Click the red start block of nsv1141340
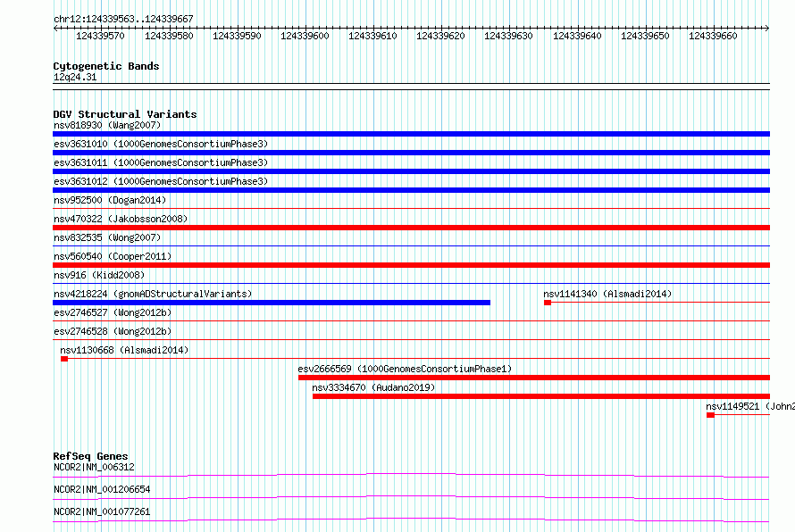795x532 pixels. [548, 303]
